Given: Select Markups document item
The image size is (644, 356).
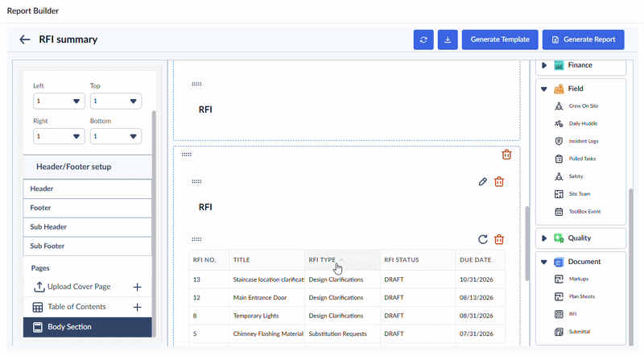Looking at the screenshot, I should (572, 279).
